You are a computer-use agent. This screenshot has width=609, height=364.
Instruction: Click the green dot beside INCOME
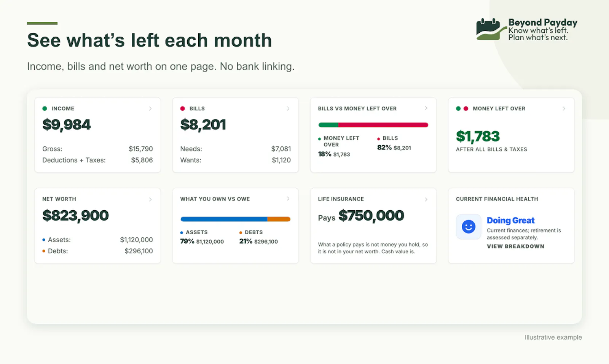[45, 109]
